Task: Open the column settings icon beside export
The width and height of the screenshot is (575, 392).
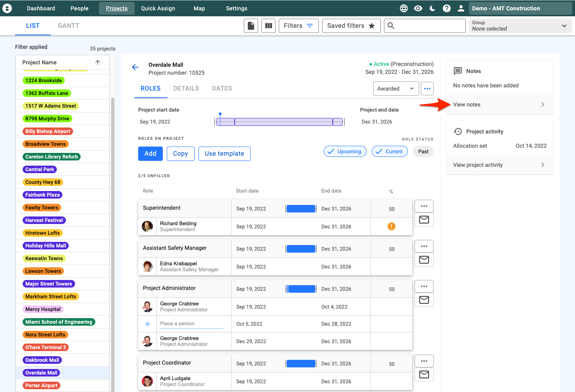Action: tap(268, 25)
